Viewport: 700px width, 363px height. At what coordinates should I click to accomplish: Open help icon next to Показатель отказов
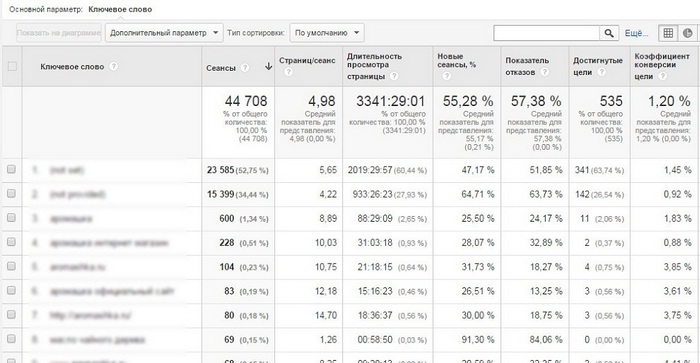544,72
